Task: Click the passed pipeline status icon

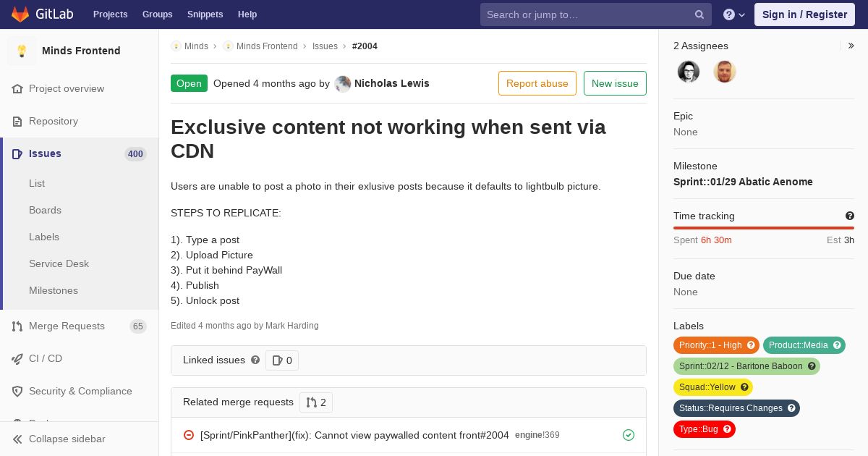Action: (x=629, y=435)
